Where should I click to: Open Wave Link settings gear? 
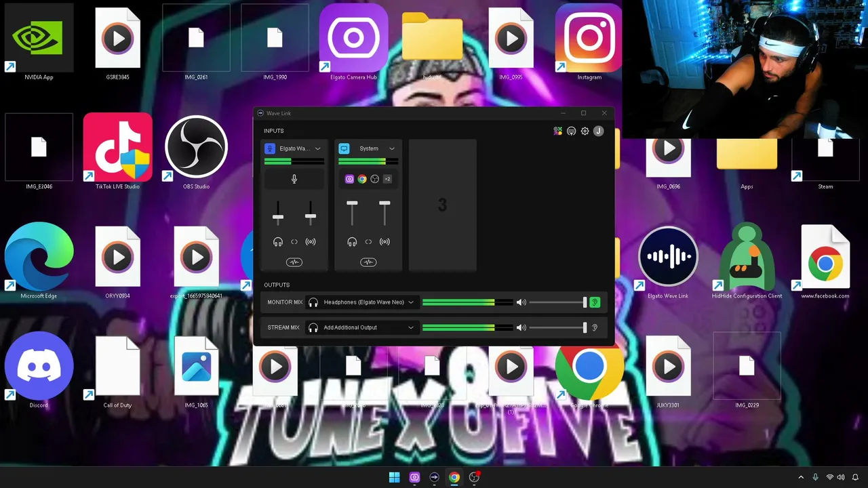point(585,131)
